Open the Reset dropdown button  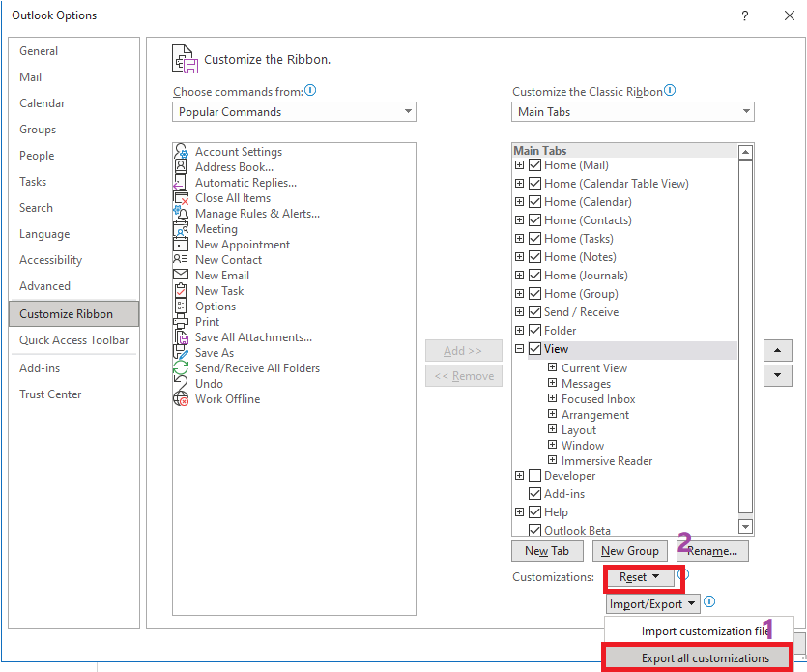[x=640, y=577]
